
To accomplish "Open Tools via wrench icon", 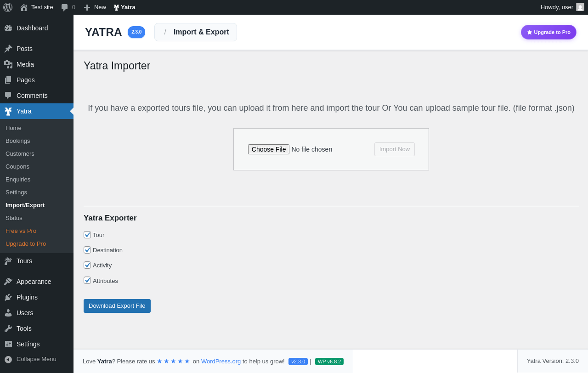I will 8,328.
